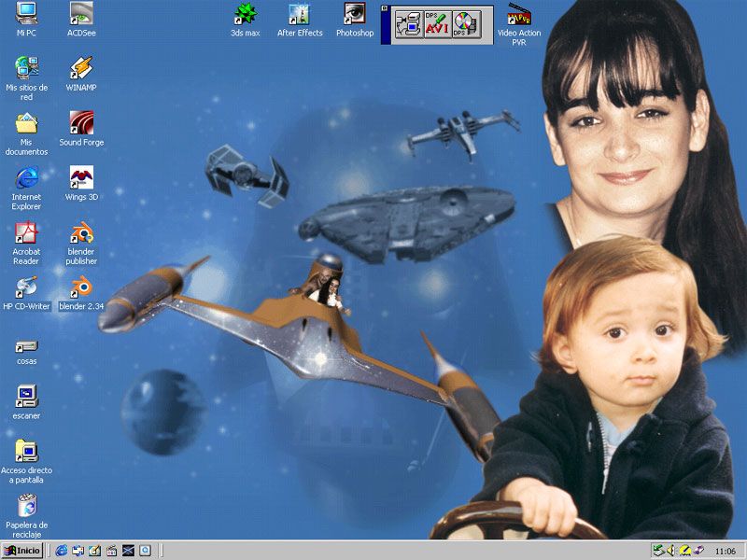Launch the Video Action PVR shortcut
The height and width of the screenshot is (560, 747).
(x=519, y=24)
